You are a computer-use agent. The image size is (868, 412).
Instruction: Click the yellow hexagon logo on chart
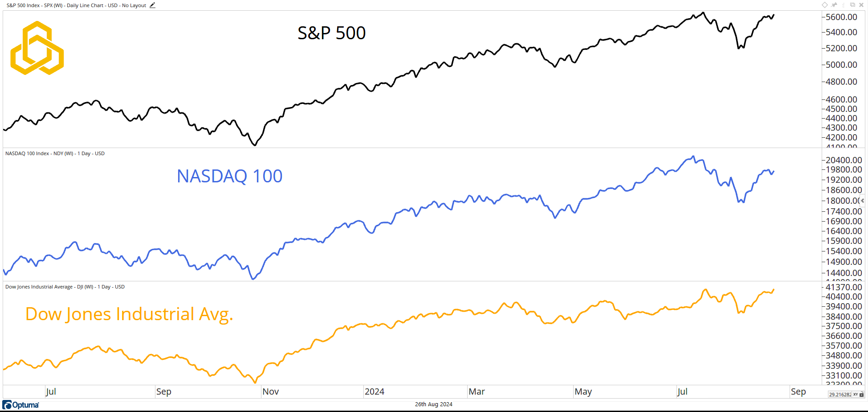pyautogui.click(x=37, y=48)
